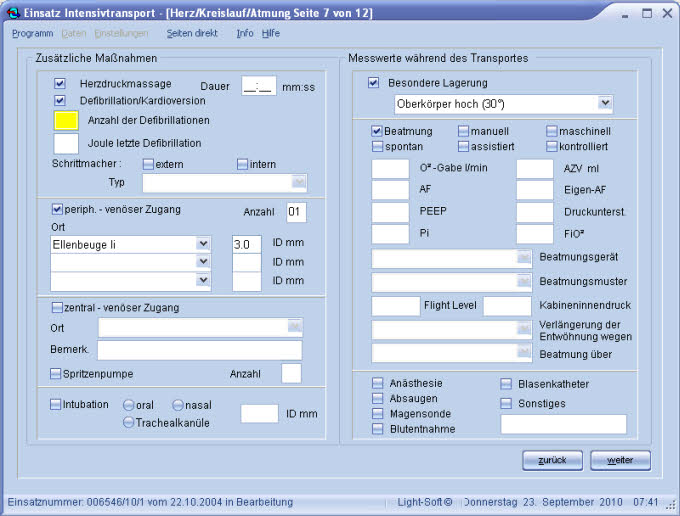Select the nasal intubation radio button
Viewport: 680px width, 516px height.
tap(178, 405)
